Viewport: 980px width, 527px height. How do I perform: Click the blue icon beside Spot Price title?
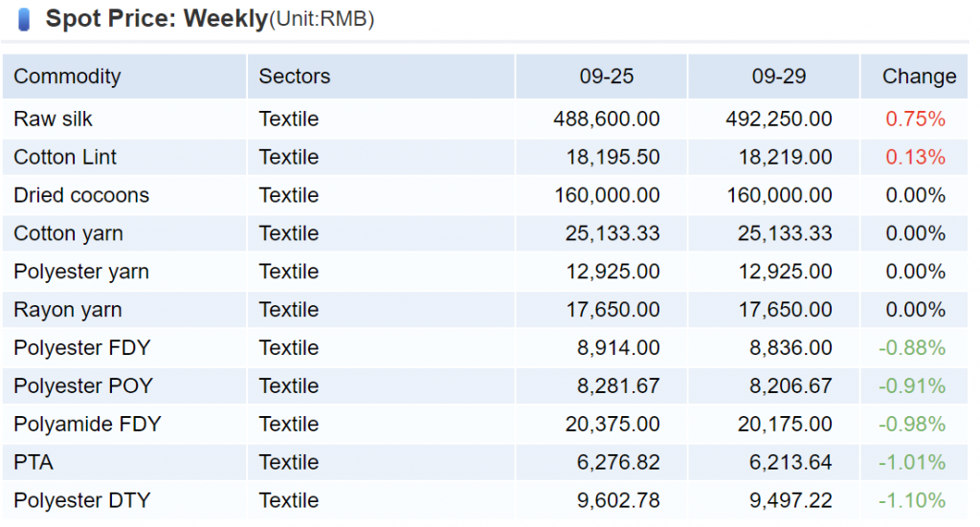click(x=24, y=18)
